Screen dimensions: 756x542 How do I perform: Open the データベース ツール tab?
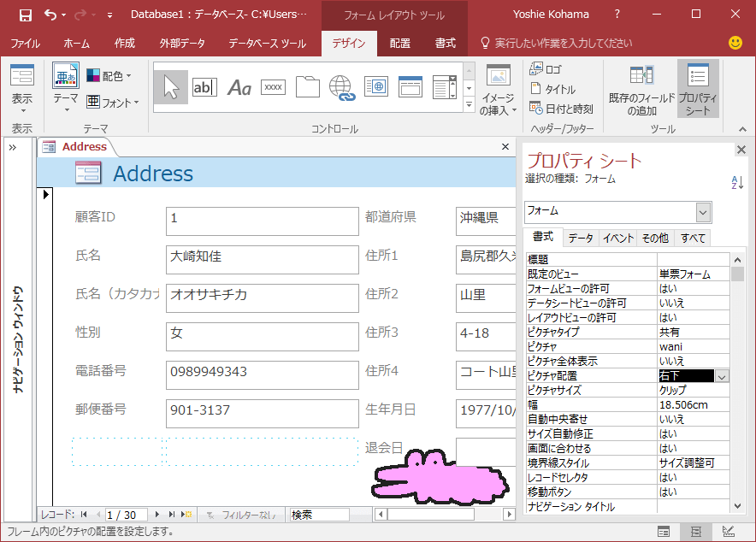click(267, 44)
